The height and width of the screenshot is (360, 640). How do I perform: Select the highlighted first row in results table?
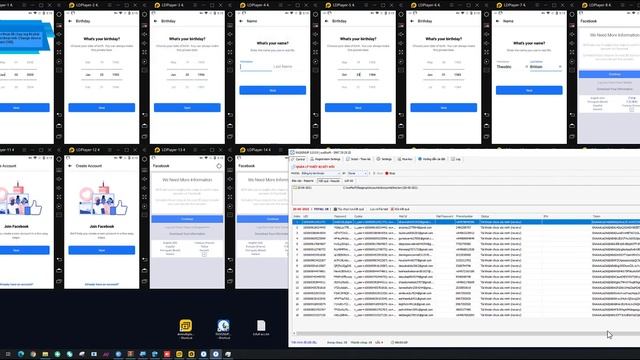pos(466,222)
